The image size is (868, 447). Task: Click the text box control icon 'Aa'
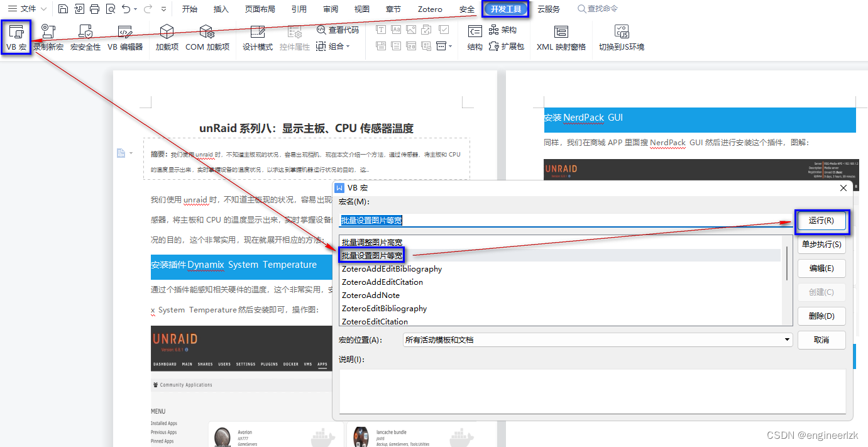[x=396, y=30]
